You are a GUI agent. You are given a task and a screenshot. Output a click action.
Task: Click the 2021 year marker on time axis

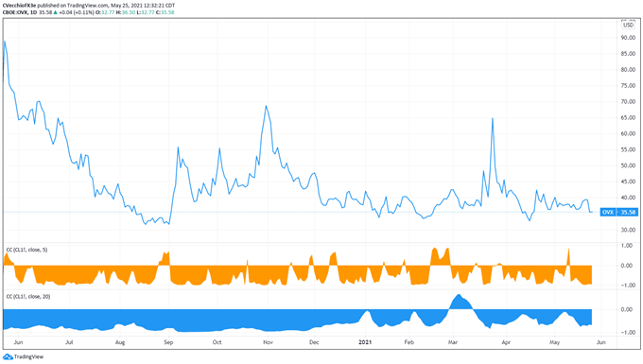pos(365,342)
